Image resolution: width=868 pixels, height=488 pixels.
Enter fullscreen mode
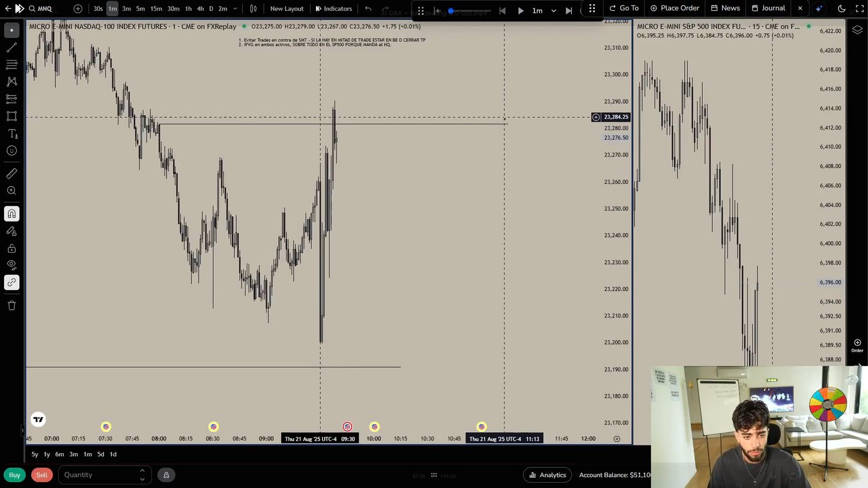[860, 9]
